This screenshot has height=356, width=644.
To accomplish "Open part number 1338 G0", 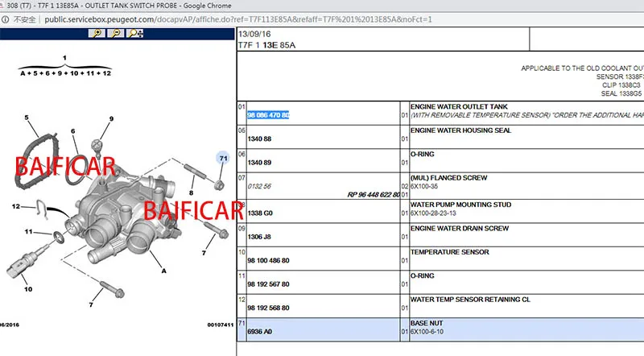I will pyautogui.click(x=260, y=213).
